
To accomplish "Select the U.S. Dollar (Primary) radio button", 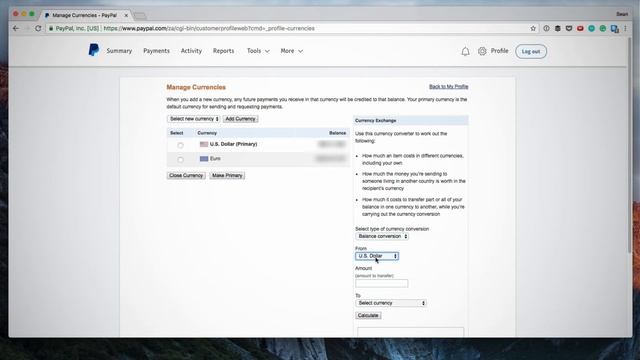I will coord(180,145).
